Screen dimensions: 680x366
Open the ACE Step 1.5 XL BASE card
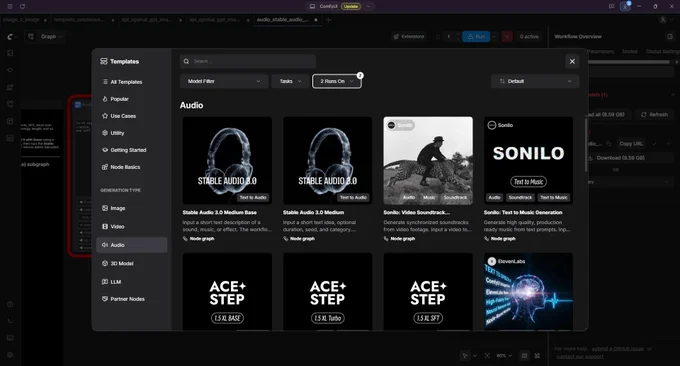click(227, 291)
